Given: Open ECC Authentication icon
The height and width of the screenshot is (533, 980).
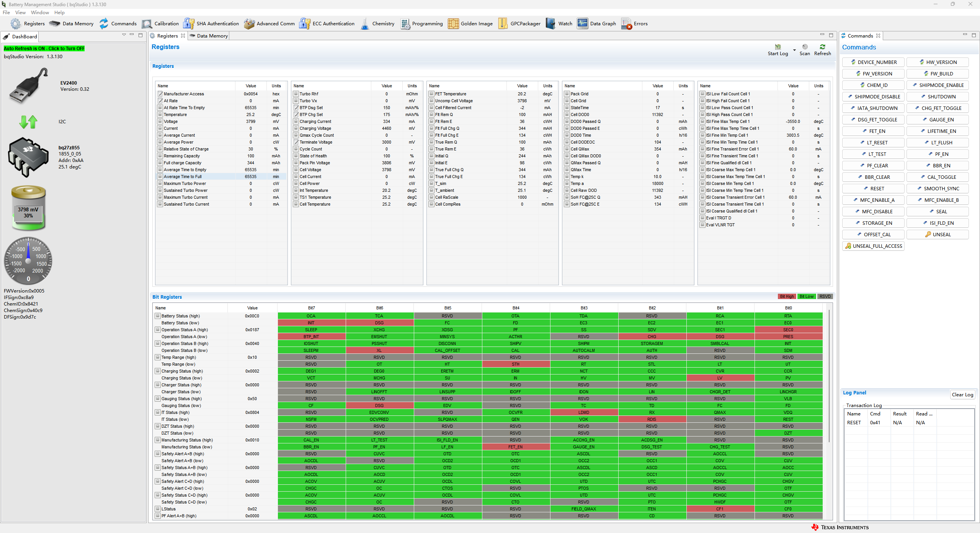Looking at the screenshot, I should tap(305, 24).
